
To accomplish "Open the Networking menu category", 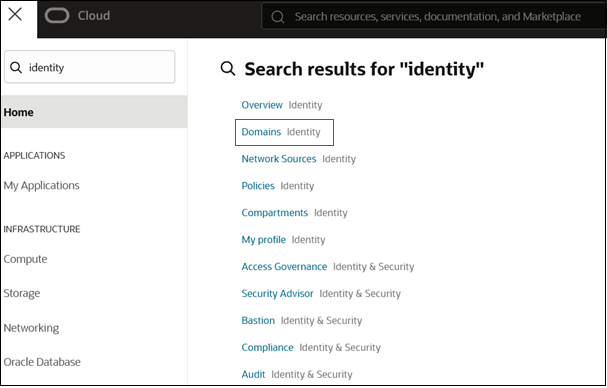I will [x=31, y=328].
